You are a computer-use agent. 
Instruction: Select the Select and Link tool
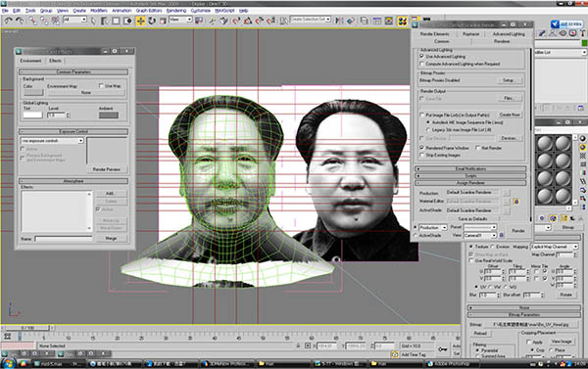pyautogui.click(x=33, y=21)
